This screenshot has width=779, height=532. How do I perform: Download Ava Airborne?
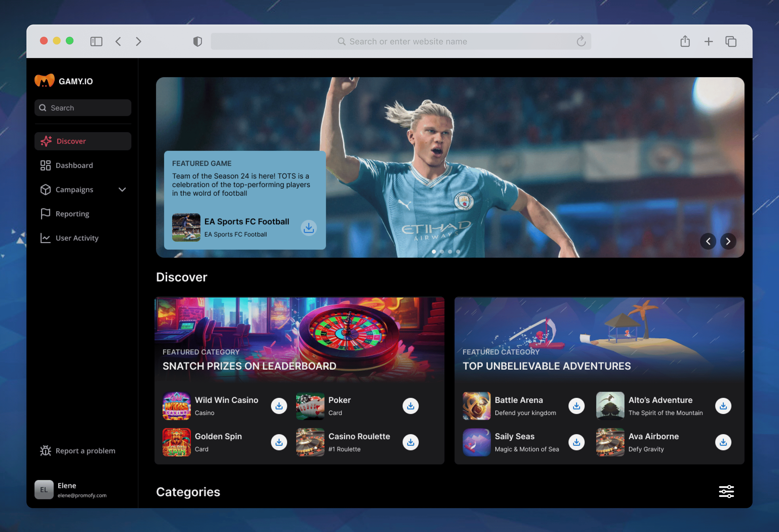point(723,442)
